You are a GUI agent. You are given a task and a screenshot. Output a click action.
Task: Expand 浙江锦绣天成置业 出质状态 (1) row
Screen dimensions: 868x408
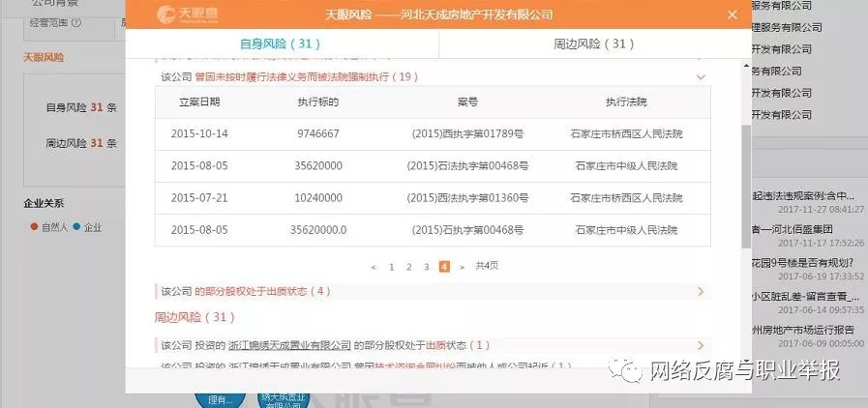tap(433, 345)
